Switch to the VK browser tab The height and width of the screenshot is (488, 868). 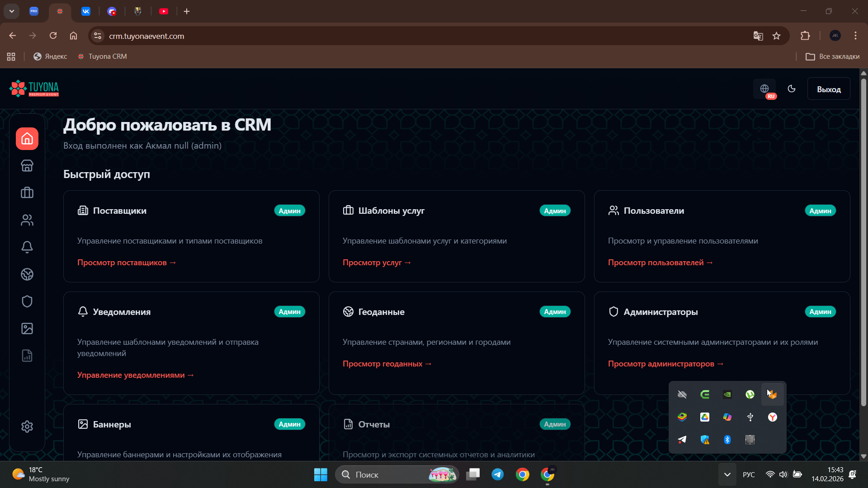pyautogui.click(x=86, y=11)
